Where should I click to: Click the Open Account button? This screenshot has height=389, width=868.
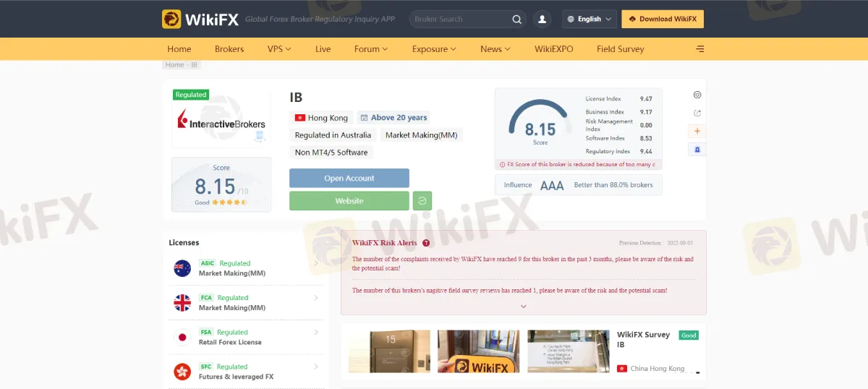[x=349, y=178]
